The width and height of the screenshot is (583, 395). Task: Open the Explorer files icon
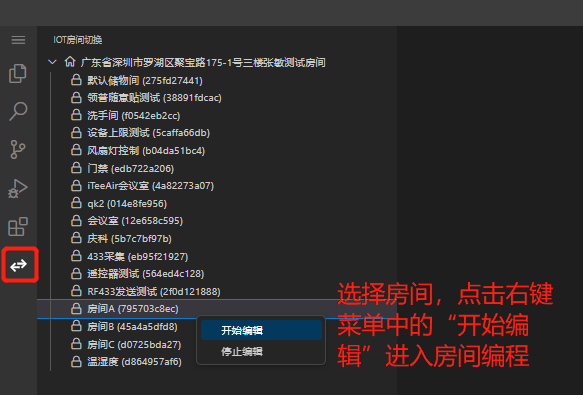[18, 73]
